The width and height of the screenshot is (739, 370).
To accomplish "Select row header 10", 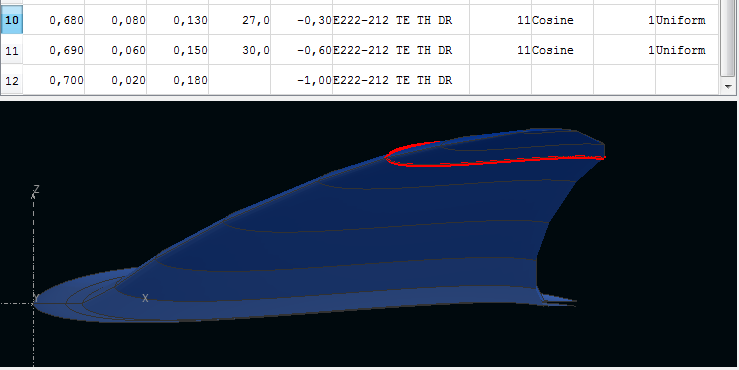I will 11,20.
